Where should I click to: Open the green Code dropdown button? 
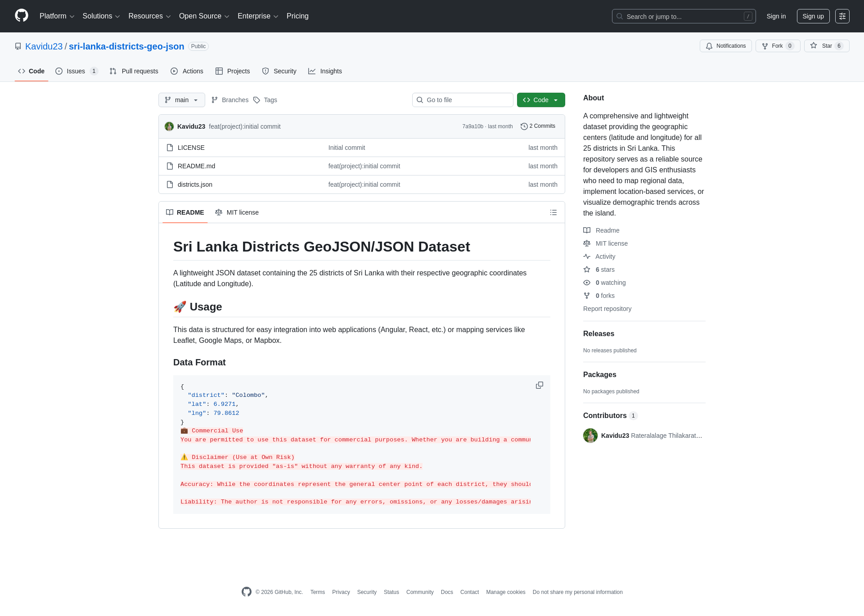coord(541,100)
